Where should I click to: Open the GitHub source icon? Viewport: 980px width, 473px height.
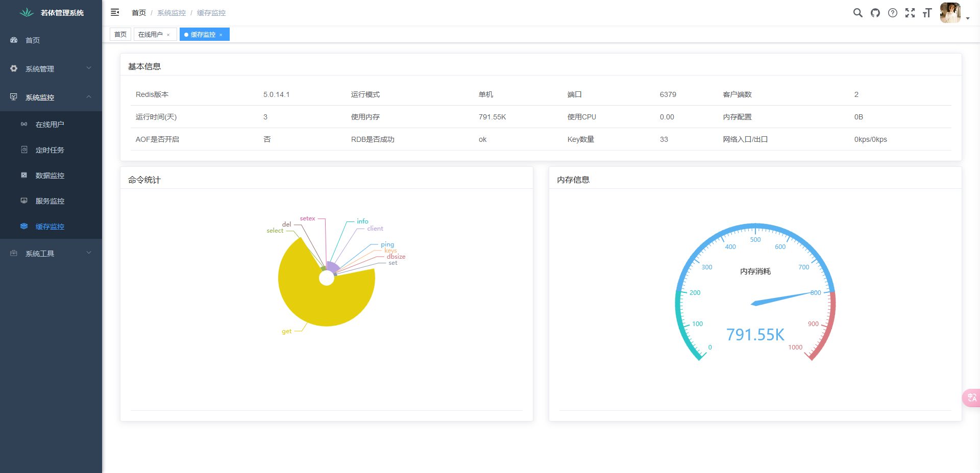tap(875, 13)
